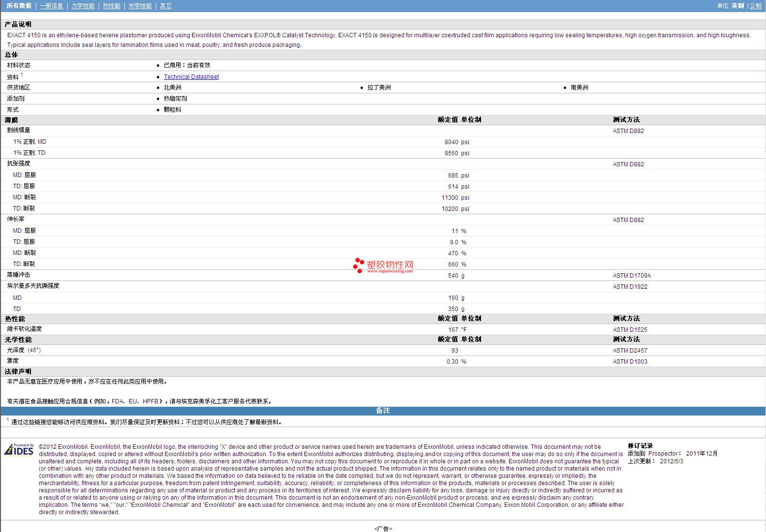Click the 广告 label at page bottom

tap(383, 529)
